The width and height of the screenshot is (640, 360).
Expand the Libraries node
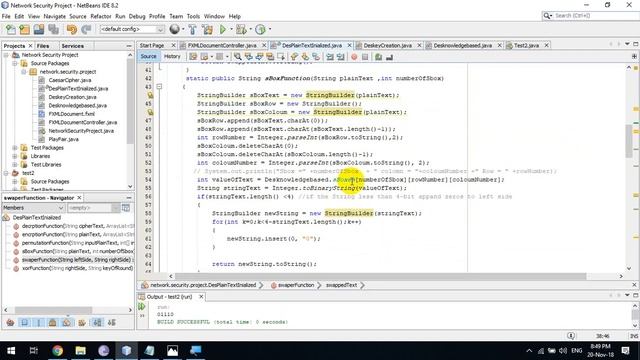(15, 156)
